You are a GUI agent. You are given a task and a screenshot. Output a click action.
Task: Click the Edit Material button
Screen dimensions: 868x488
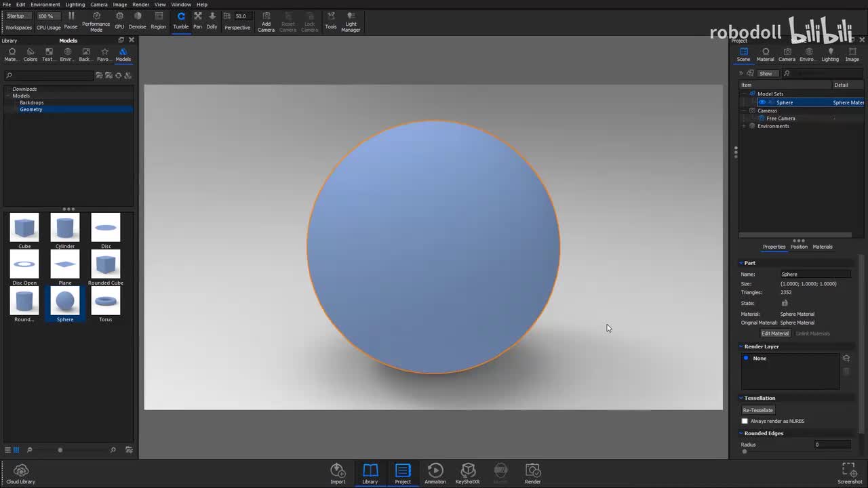tap(775, 333)
